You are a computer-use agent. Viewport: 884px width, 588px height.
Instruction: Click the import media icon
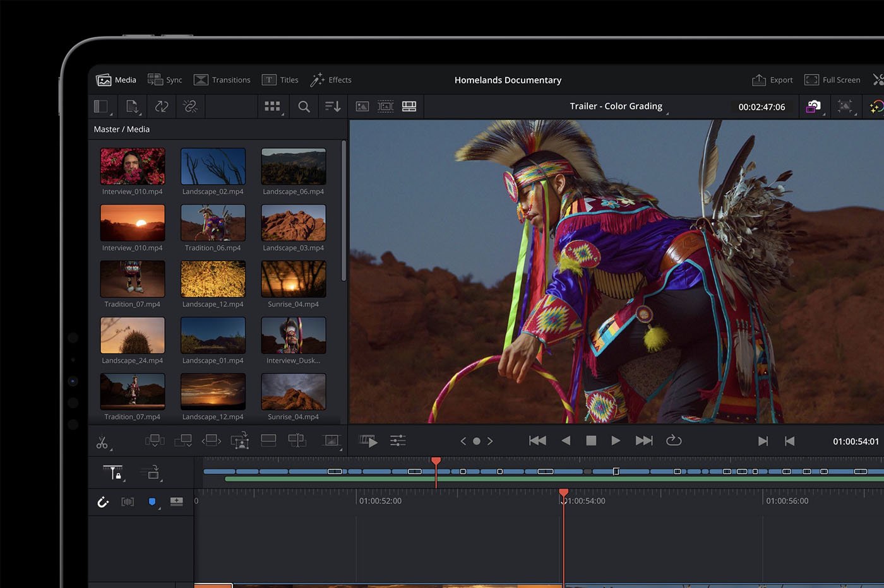tap(132, 107)
